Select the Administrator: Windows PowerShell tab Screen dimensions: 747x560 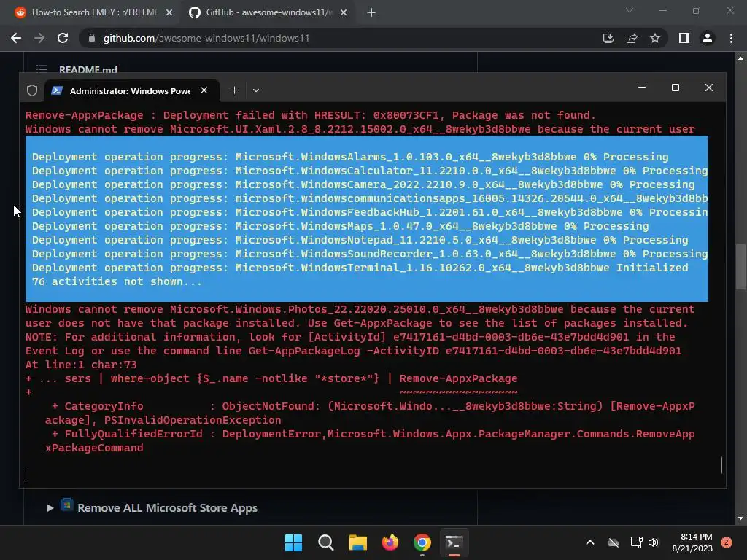(130, 90)
